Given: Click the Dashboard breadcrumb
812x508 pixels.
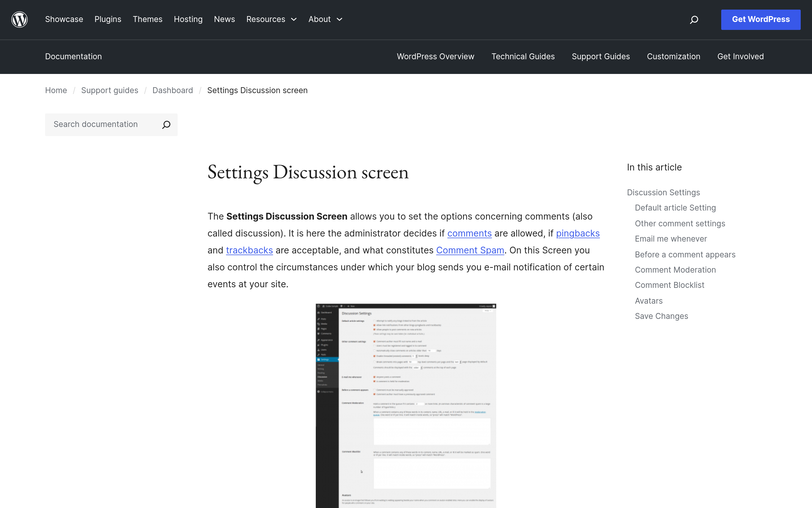Looking at the screenshot, I should coord(173,90).
